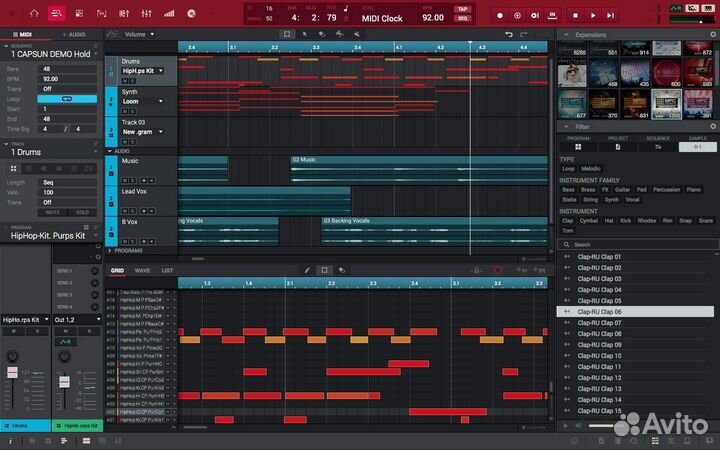Expand the PROGRAMS section
720x450 pixels.
[x=110, y=251]
